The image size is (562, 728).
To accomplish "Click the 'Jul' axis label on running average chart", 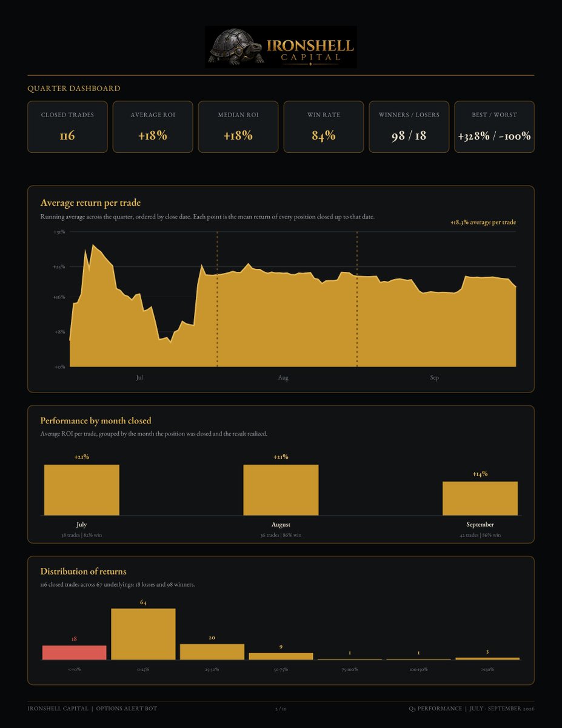I will [x=139, y=378].
